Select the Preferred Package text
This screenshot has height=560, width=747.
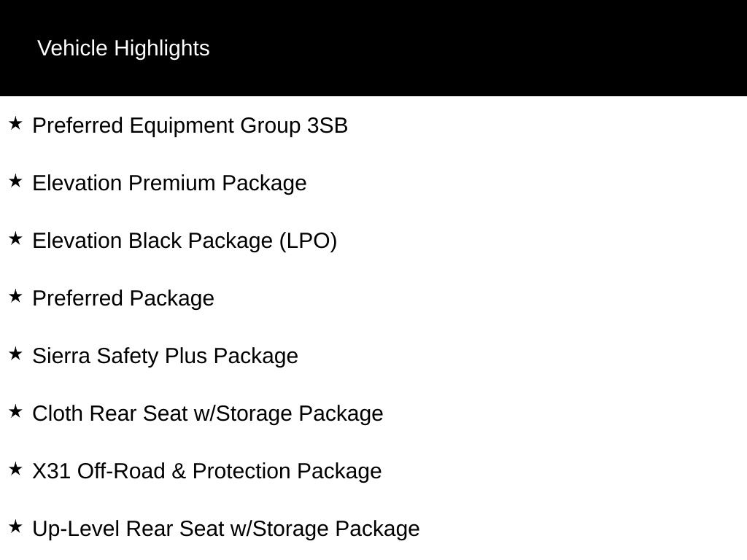coord(123,299)
